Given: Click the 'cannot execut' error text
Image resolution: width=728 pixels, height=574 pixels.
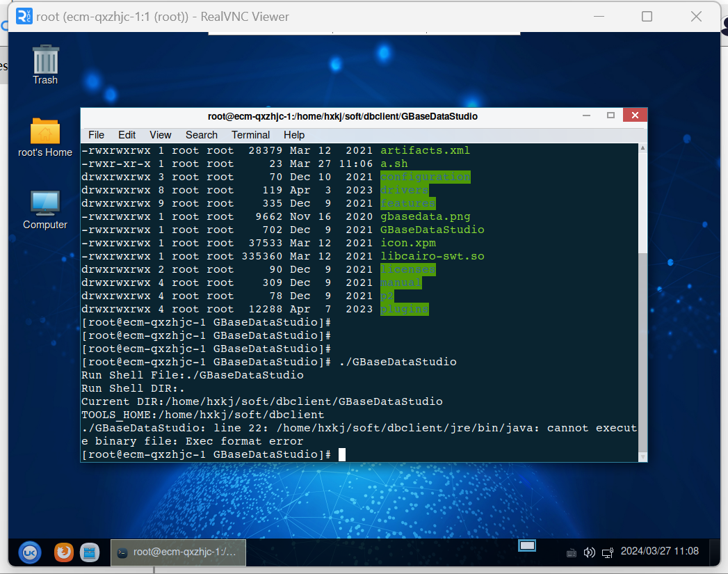Looking at the screenshot, I should [592, 428].
